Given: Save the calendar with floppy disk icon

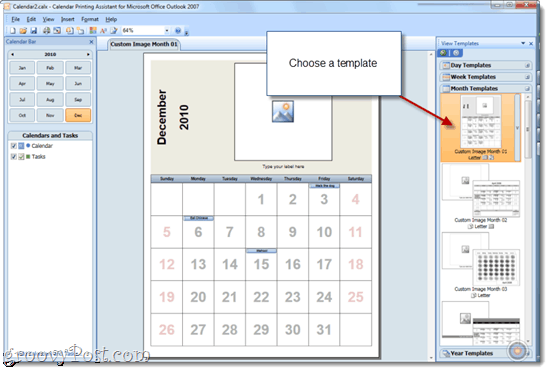Looking at the screenshot, I should coord(33,31).
